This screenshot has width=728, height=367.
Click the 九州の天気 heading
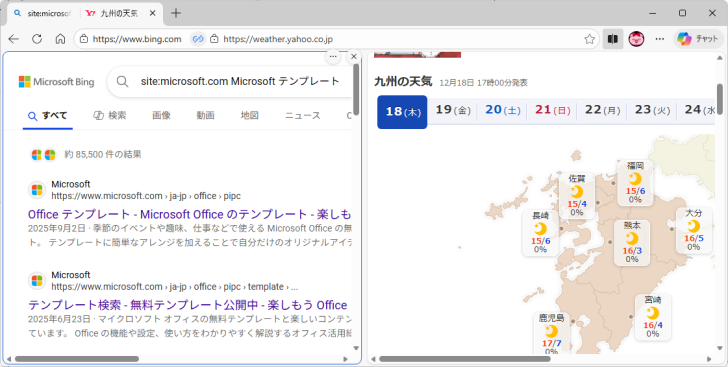pos(403,82)
